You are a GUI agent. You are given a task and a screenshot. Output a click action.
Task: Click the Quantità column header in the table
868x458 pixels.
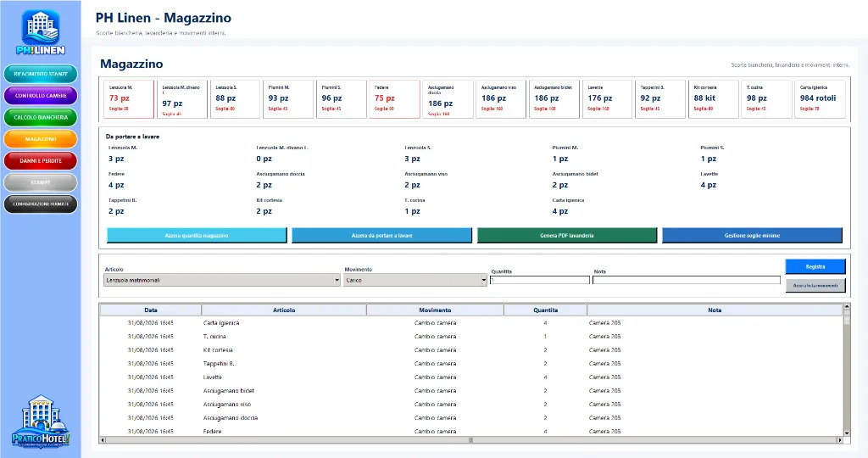(x=545, y=310)
